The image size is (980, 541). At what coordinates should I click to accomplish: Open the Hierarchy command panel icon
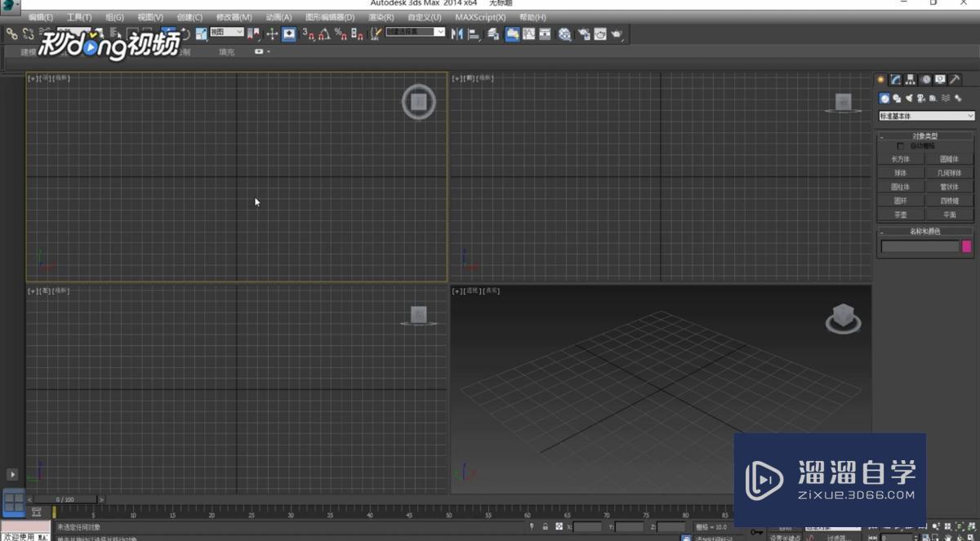(909, 79)
